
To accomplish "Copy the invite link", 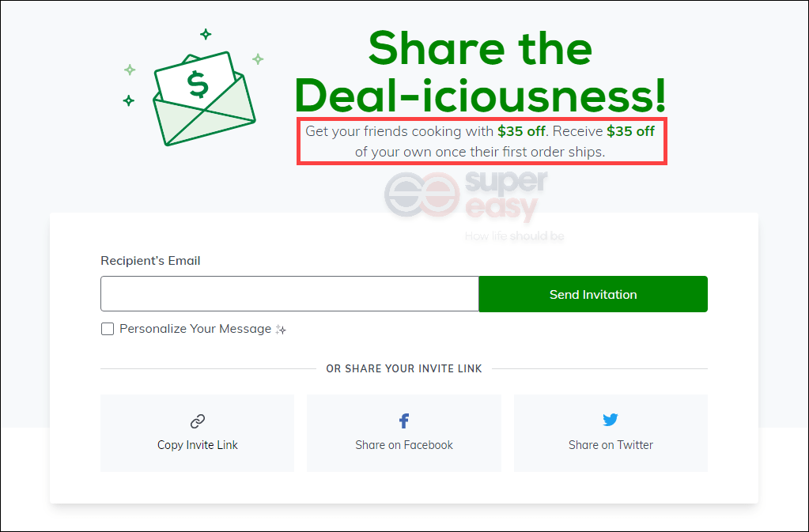I will [x=198, y=433].
